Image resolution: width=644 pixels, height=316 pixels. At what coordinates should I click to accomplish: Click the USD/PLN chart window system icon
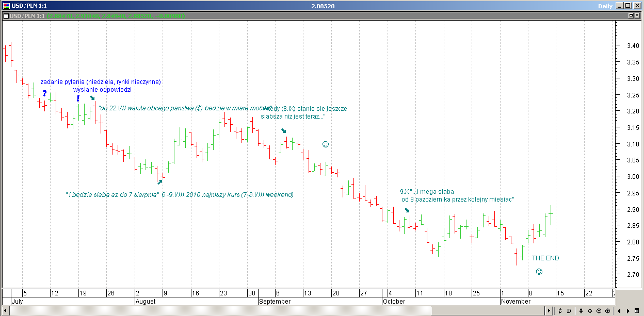5,6
